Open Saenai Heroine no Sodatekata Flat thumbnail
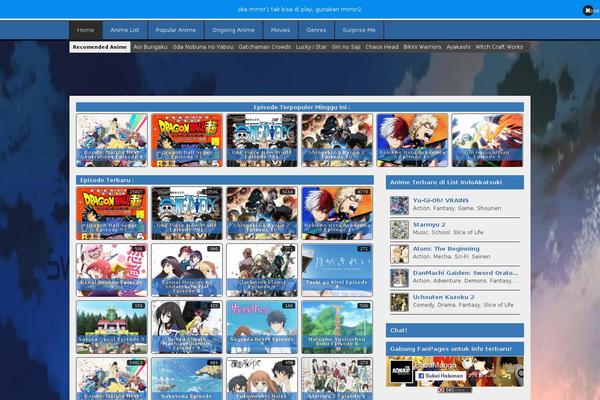Screen dimensions: 600x400 point(187,270)
